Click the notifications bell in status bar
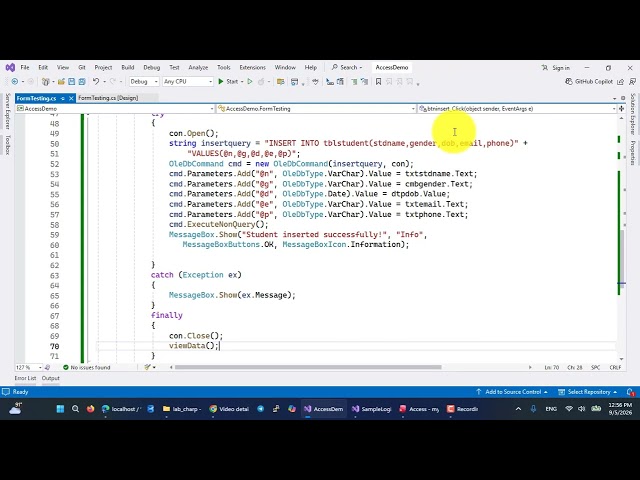This screenshot has height=480, width=640. [630, 392]
